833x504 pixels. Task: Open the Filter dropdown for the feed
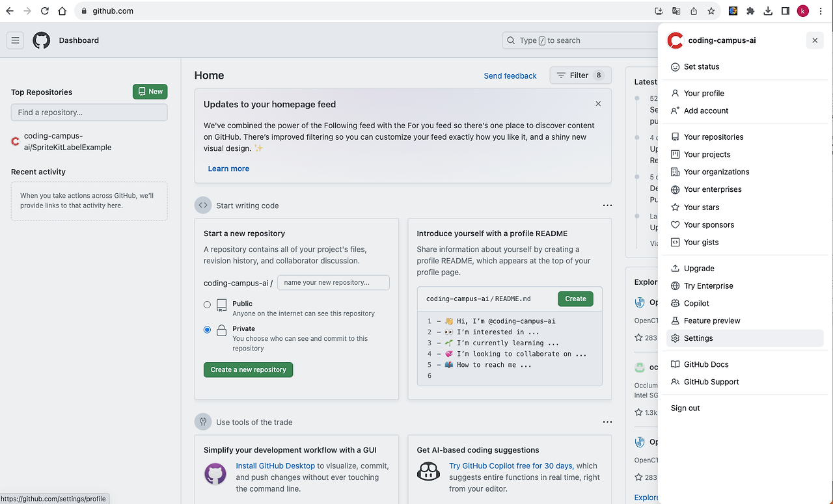pos(580,75)
